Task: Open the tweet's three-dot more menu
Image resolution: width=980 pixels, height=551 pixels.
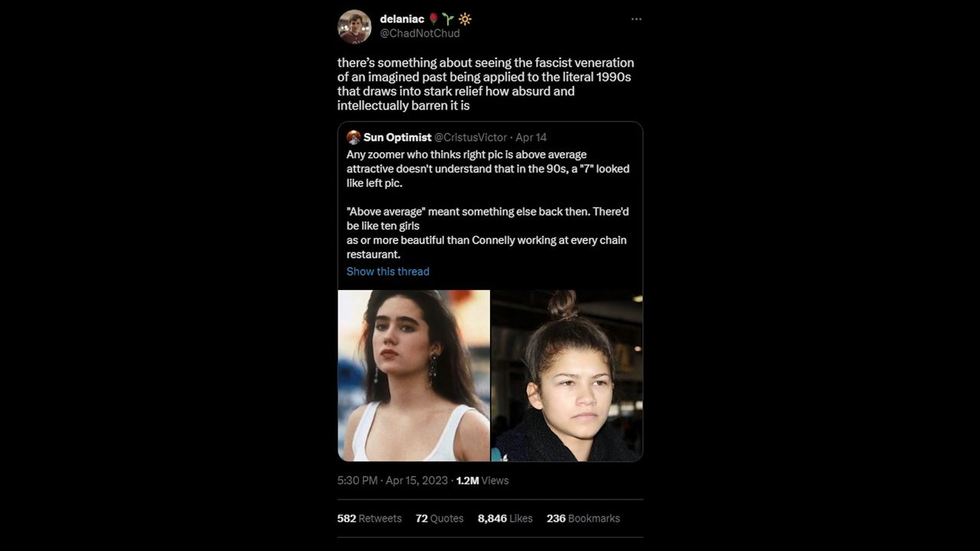Action: [x=636, y=19]
